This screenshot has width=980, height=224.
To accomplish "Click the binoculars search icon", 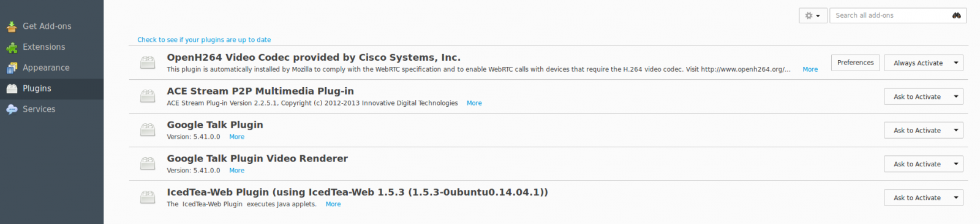I will coord(956,15).
